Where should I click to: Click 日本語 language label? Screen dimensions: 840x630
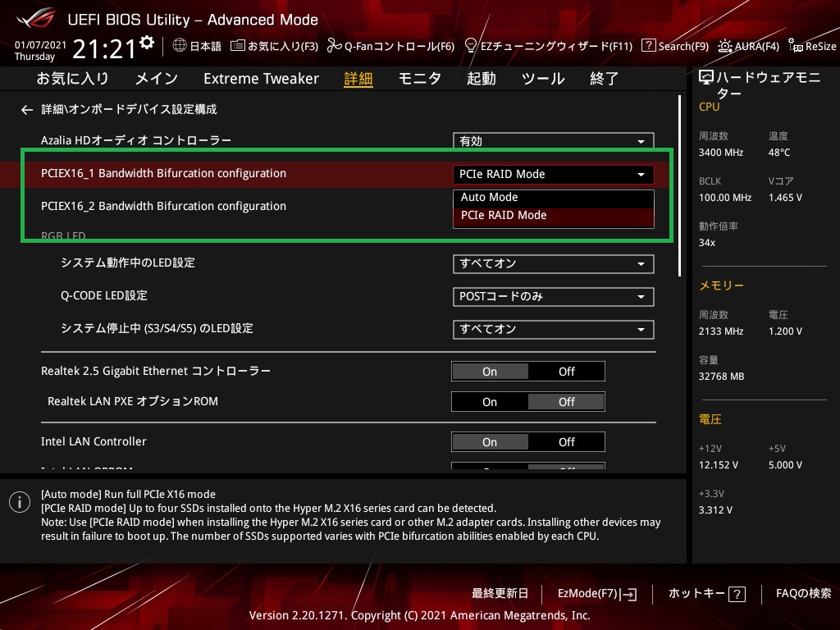[206, 47]
